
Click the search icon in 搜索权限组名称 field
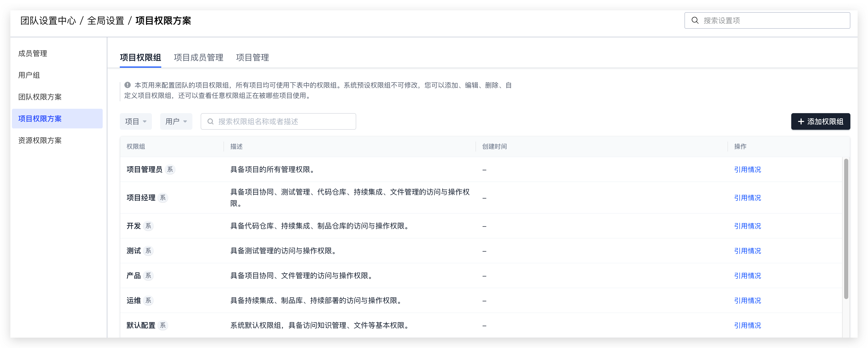(210, 121)
